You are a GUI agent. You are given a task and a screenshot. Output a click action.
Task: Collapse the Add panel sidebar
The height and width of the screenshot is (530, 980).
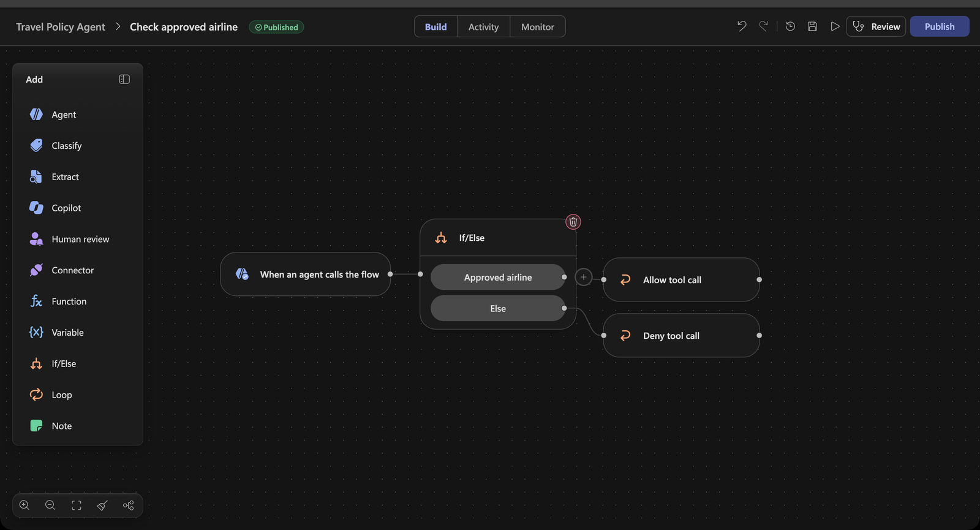click(124, 79)
